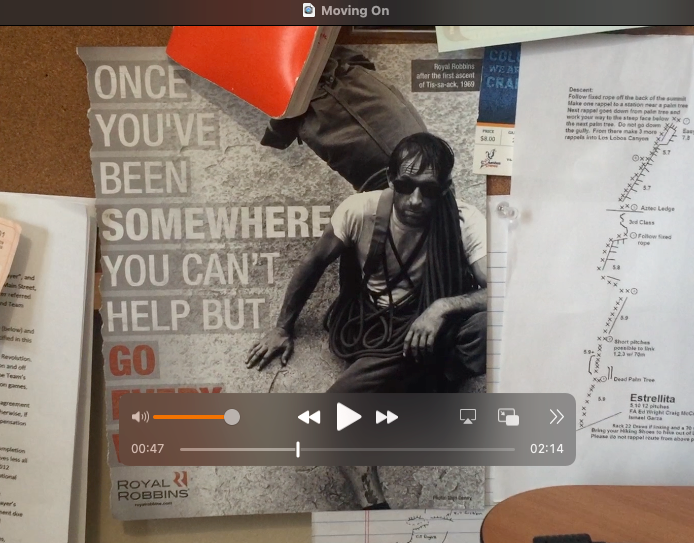The height and width of the screenshot is (543, 694).
Task: Click the elapsed time 00:47
Action: click(x=147, y=449)
